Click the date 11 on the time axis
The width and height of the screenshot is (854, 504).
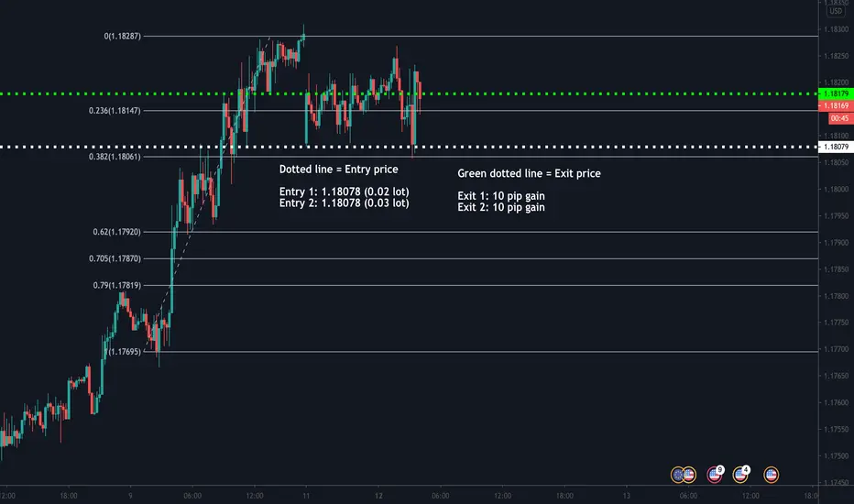pos(306,495)
